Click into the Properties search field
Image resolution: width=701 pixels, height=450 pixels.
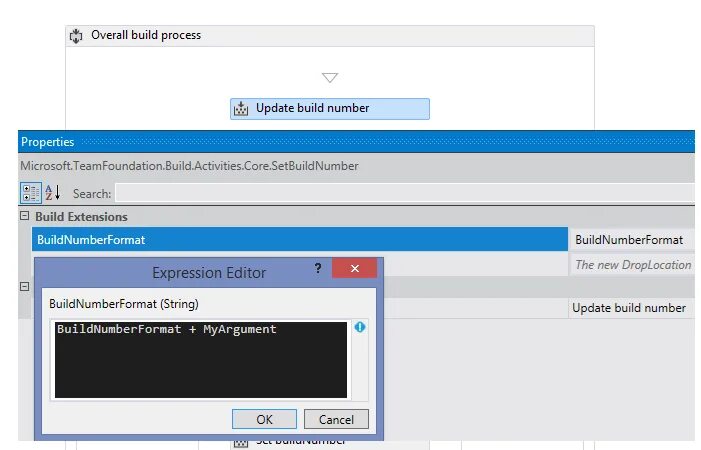pyautogui.click(x=405, y=193)
